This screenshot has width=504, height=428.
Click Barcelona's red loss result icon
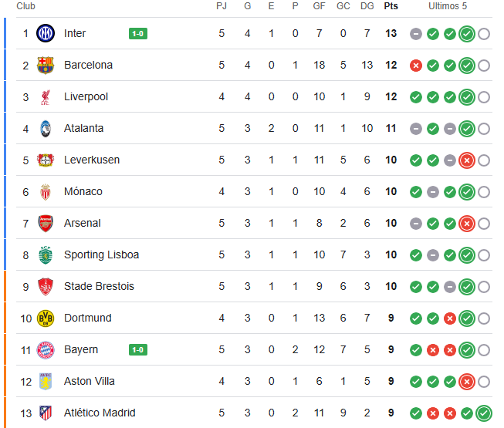click(416, 66)
